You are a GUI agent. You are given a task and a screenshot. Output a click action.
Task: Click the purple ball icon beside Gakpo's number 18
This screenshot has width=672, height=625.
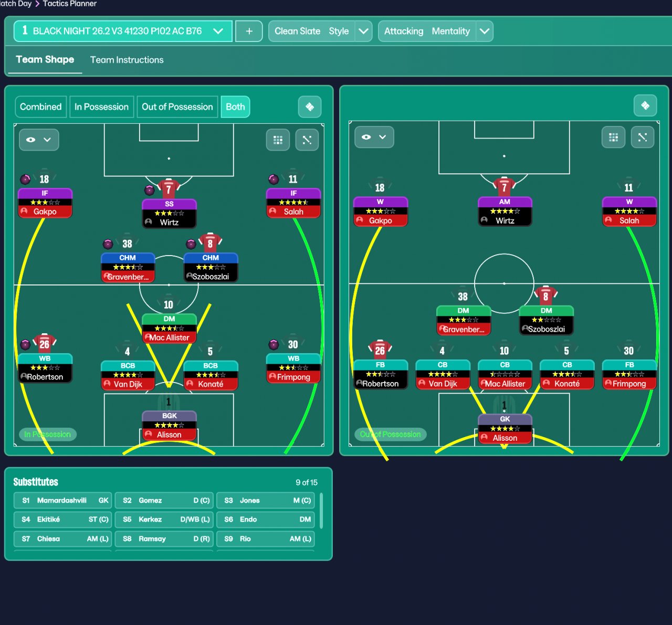[25, 179]
